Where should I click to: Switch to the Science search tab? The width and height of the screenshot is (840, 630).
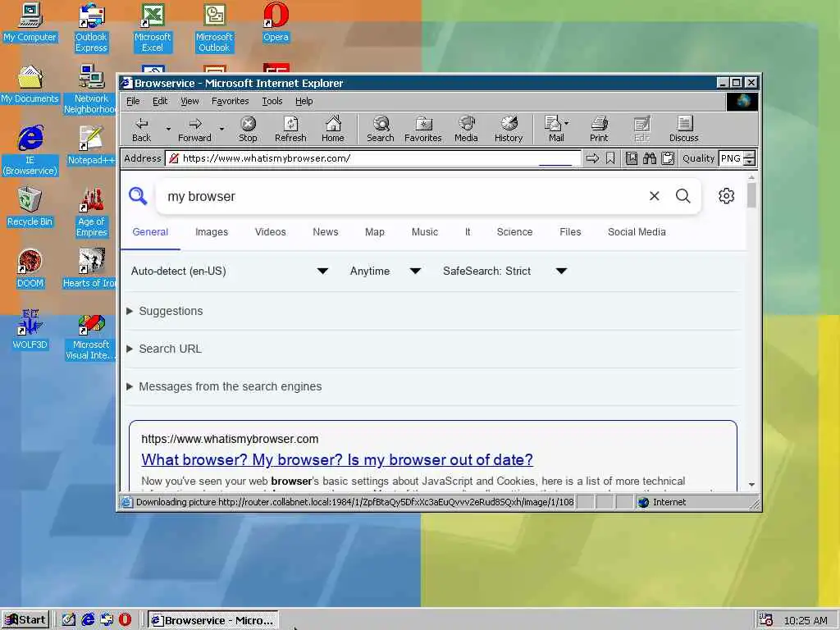514,232
